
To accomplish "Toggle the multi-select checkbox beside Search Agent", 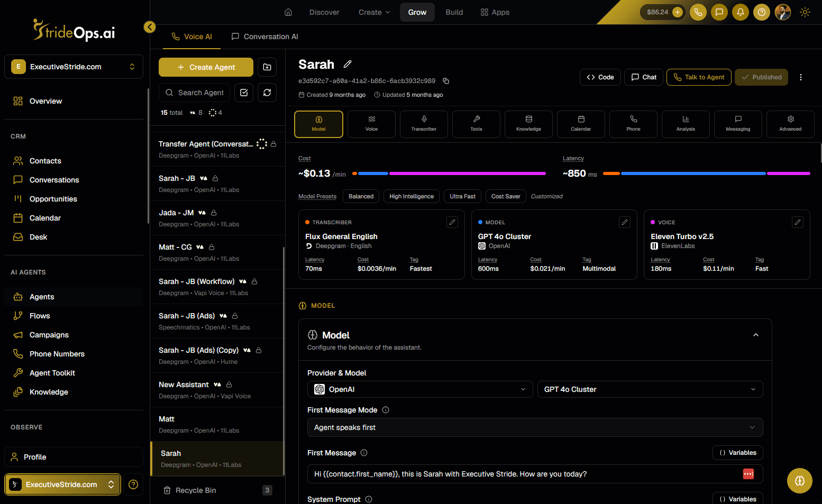I will pyautogui.click(x=244, y=93).
